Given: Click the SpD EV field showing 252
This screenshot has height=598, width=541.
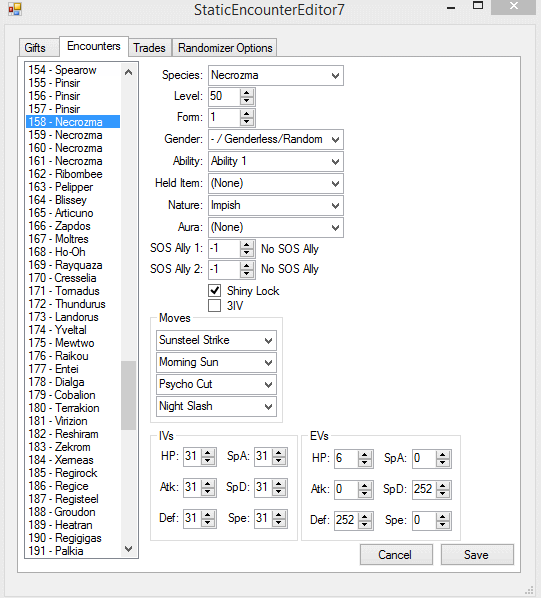Looking at the screenshot, I should (x=424, y=489).
